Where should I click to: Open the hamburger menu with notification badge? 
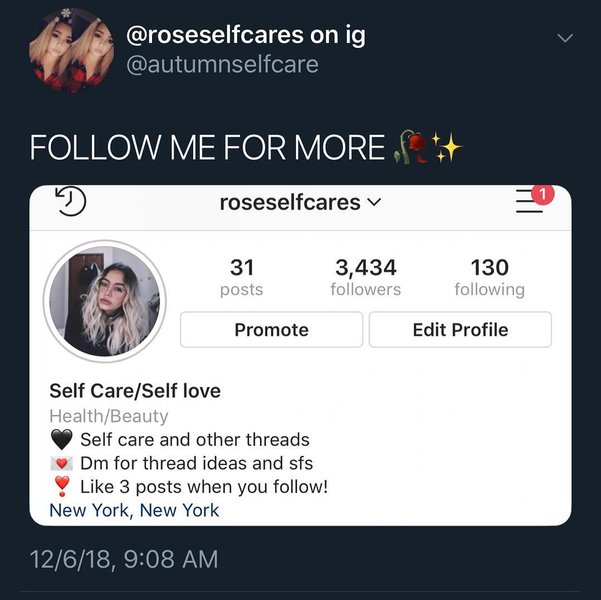tap(531, 200)
